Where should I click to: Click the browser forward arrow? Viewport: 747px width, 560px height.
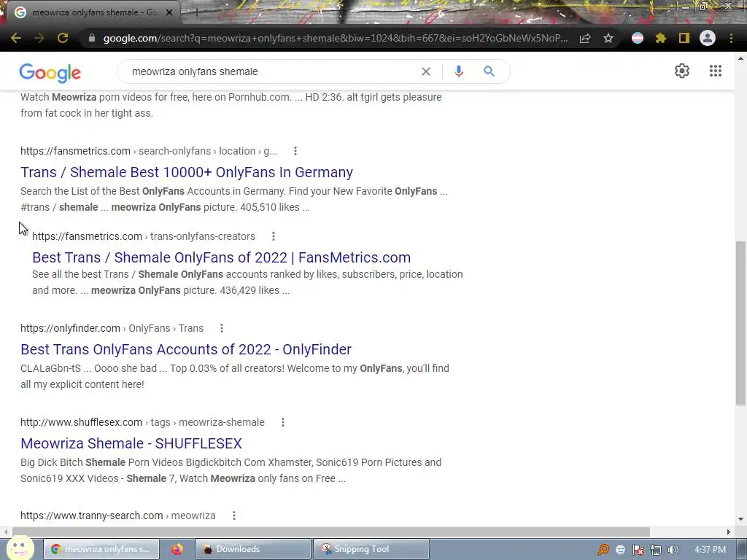39,38
